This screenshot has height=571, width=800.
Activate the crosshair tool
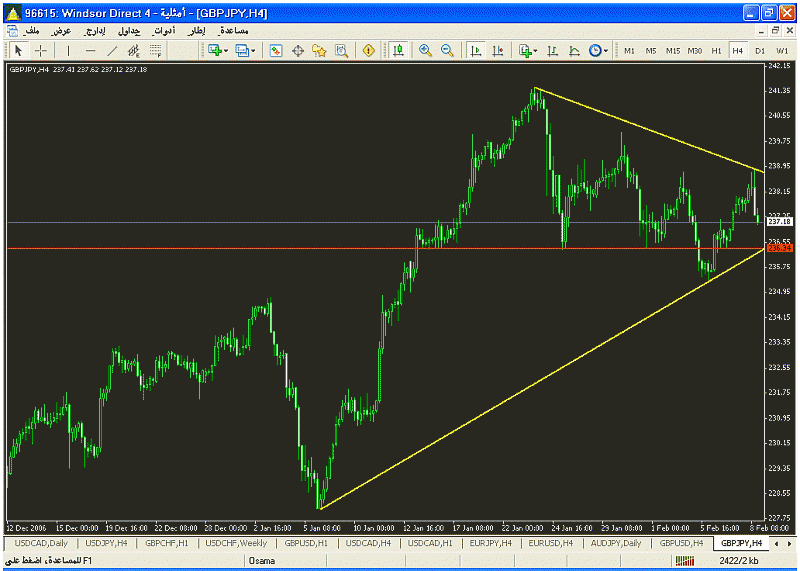tap(41, 51)
